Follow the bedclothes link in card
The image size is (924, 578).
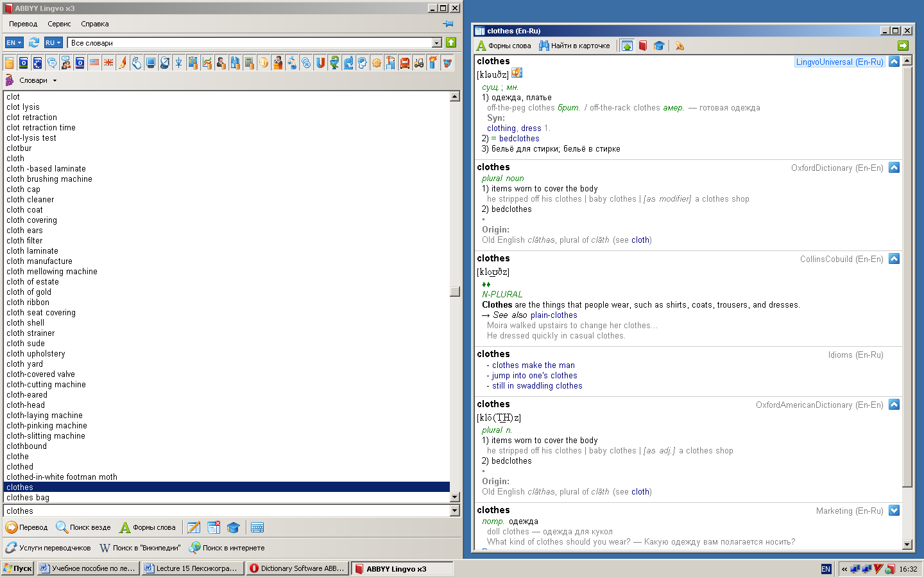tap(519, 139)
